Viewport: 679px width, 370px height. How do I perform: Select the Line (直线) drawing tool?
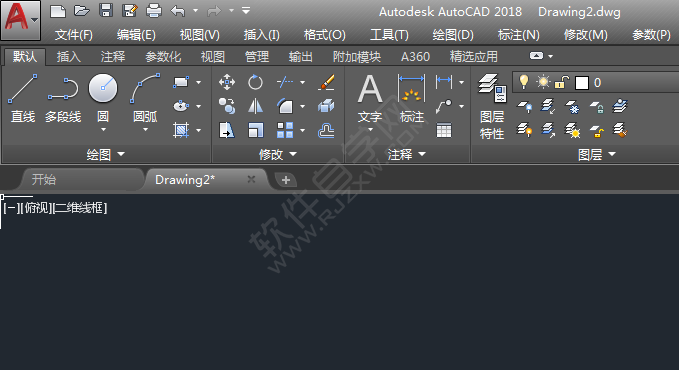coord(23,98)
